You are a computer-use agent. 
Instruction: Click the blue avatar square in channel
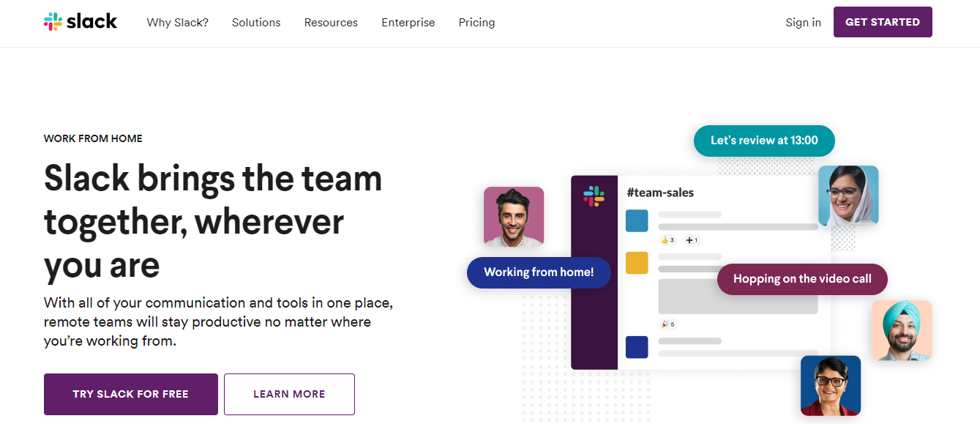click(637, 221)
